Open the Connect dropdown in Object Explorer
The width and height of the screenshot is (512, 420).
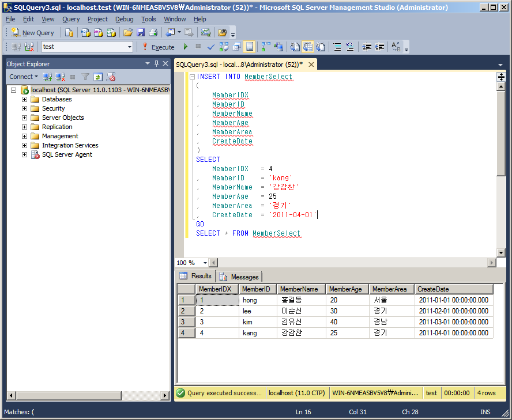click(x=24, y=77)
